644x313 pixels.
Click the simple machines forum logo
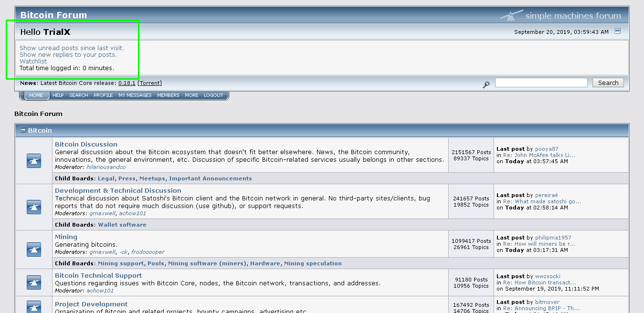(x=561, y=15)
